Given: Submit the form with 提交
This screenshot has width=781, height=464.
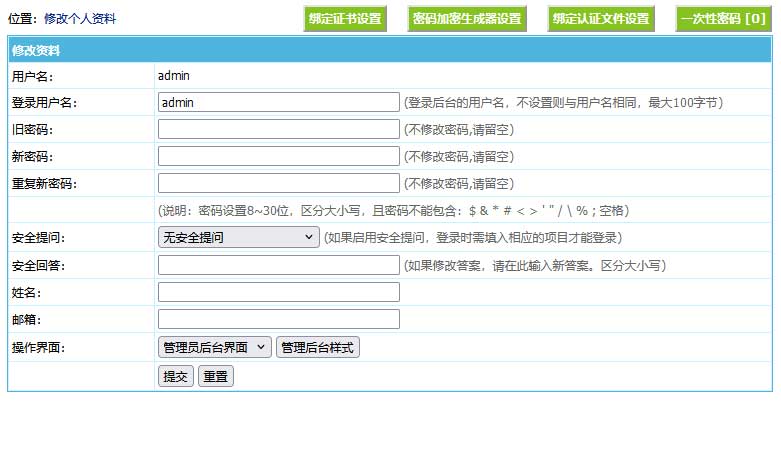Looking at the screenshot, I should 175,377.
